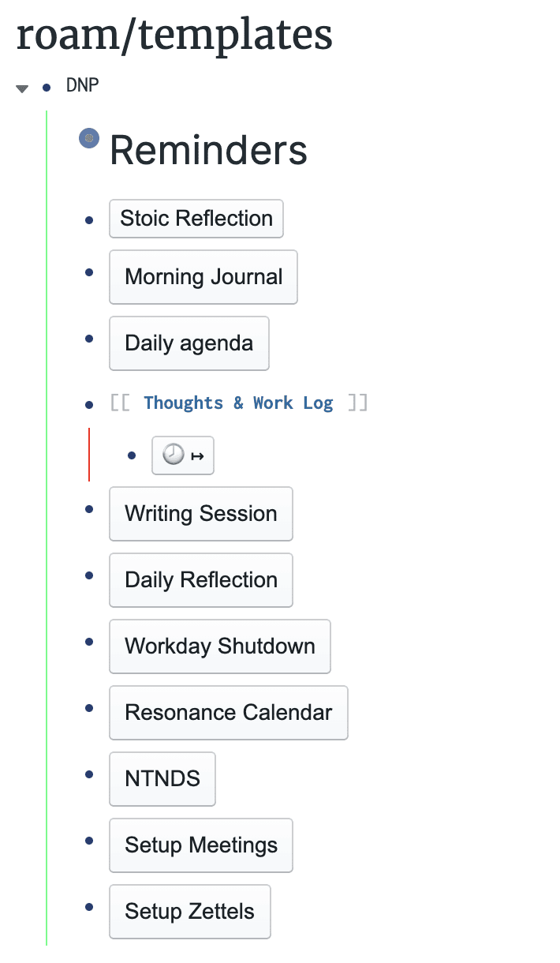Click the Daily agenda button
This screenshot has height=963, width=560.
point(189,343)
